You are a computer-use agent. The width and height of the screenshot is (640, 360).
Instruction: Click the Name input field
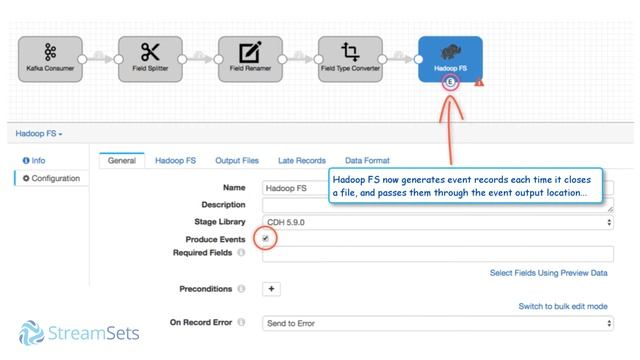[x=438, y=188]
